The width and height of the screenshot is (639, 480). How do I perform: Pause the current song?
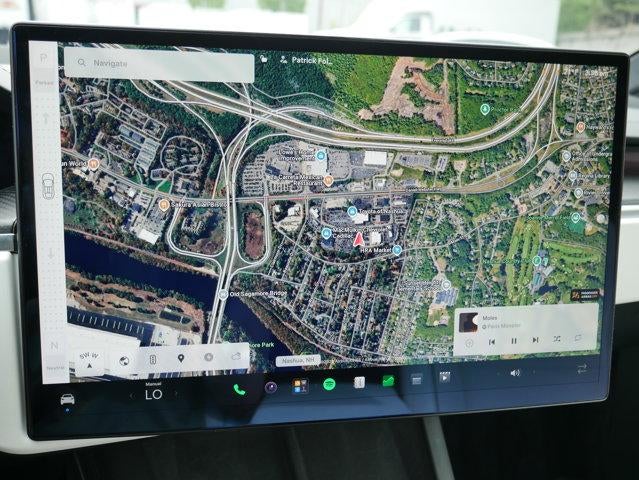[x=514, y=340]
